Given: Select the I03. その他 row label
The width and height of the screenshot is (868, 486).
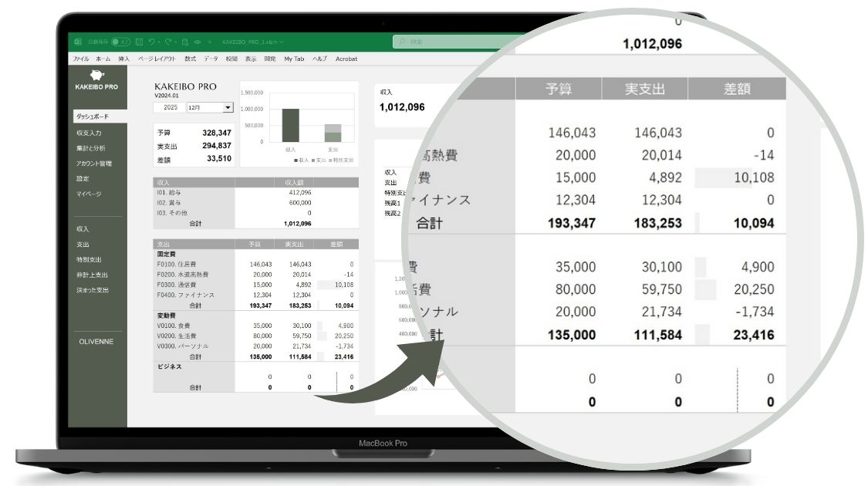Looking at the screenshot, I should pyautogui.click(x=172, y=213).
